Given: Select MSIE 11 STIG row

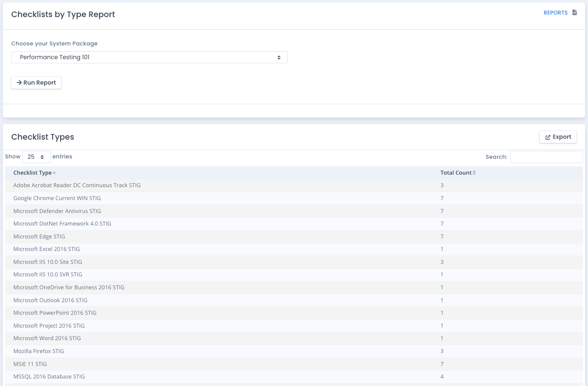Looking at the screenshot, I should click(294, 364).
